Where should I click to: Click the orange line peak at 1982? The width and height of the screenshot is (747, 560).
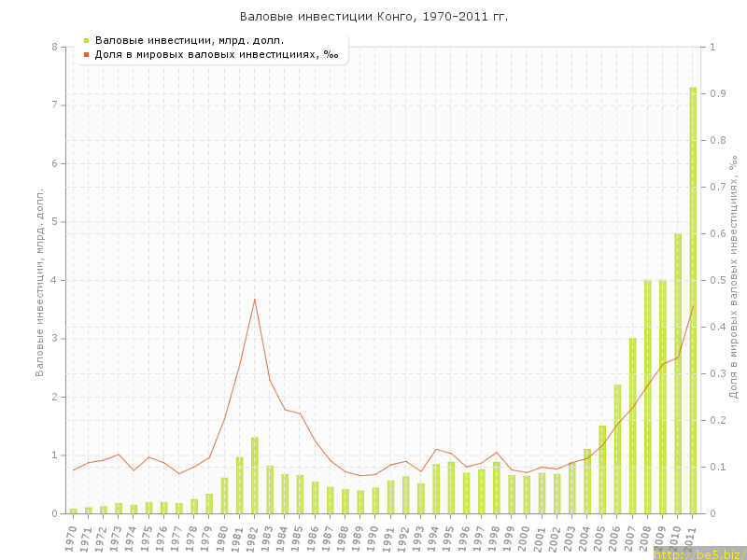255,299
